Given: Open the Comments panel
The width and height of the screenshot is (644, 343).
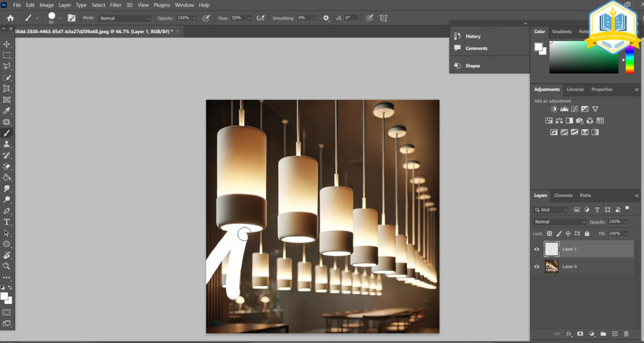Looking at the screenshot, I should click(476, 48).
